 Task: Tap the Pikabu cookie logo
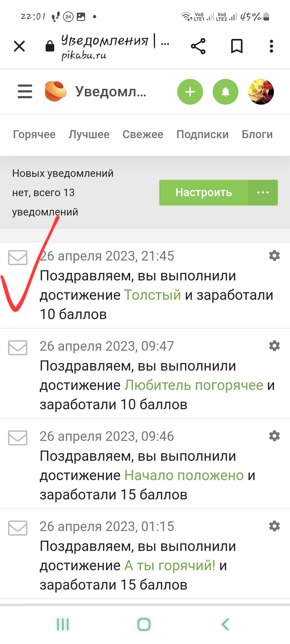click(x=56, y=92)
